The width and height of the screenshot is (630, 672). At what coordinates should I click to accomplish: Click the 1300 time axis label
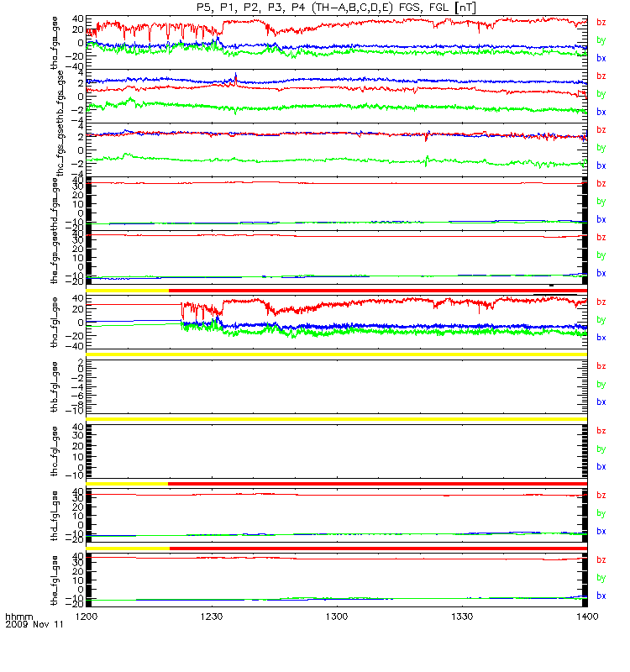(337, 617)
